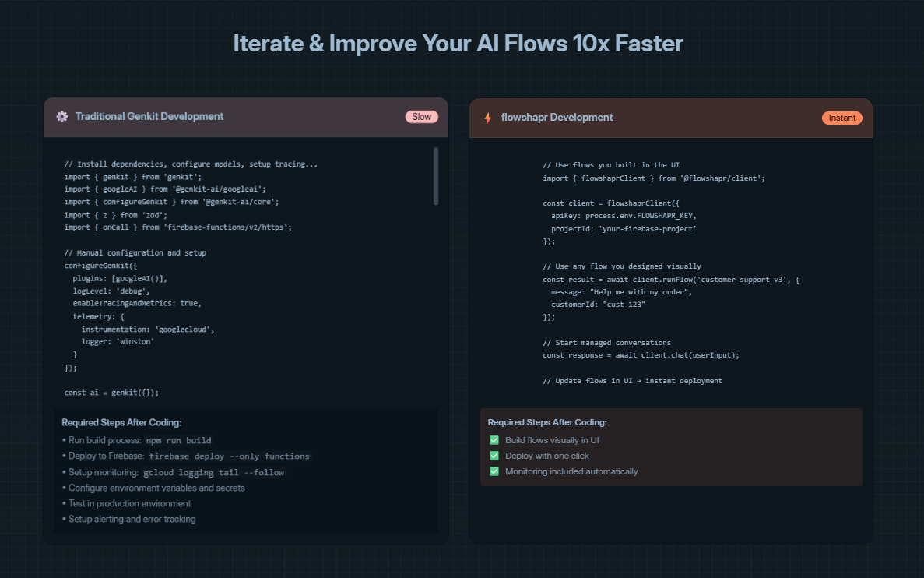Screen dimensions: 924x578
Task: Click the '@genkit-ai/googleai' import line
Action: (166, 189)
